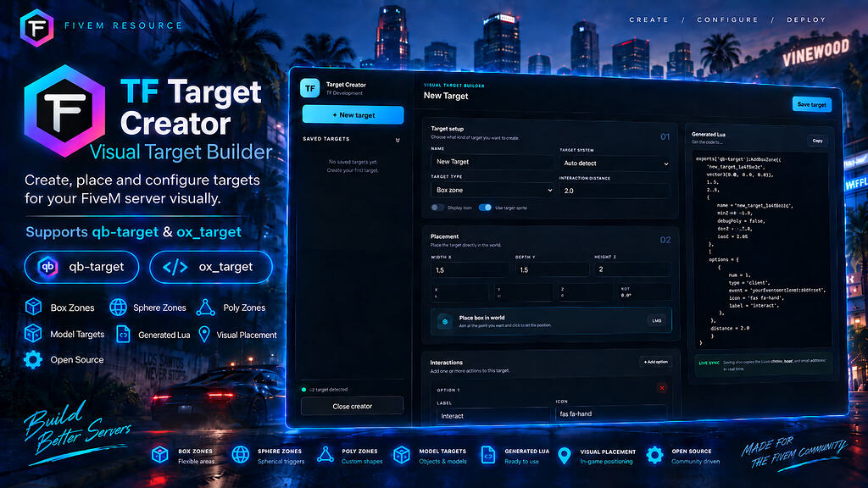Click the Sphere Zones globe icon next to Poly Zones
Viewport: 868px width, 488px height.
[x=118, y=307]
